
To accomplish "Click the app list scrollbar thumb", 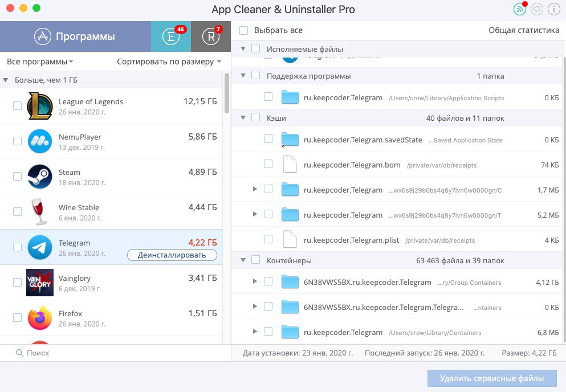I will pyautogui.click(x=227, y=93).
